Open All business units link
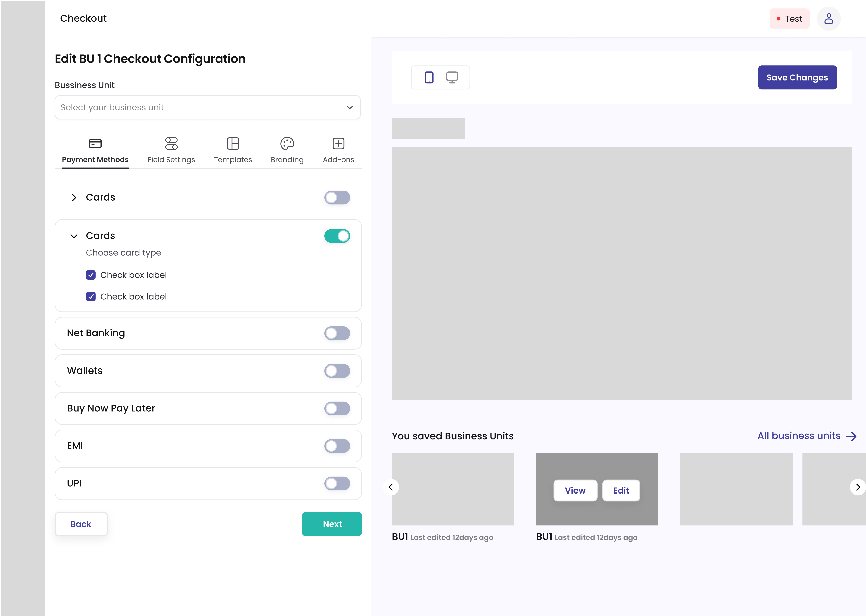Screen dimensions: 866x616 [x=799, y=436]
